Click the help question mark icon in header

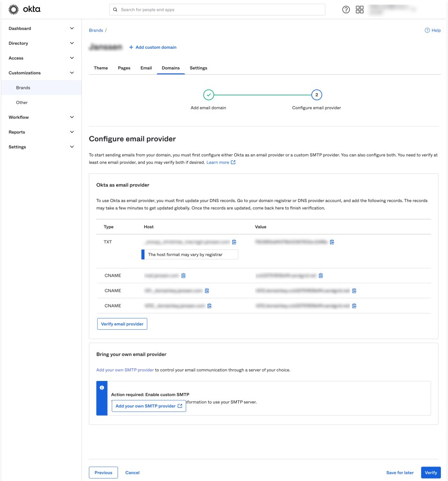[346, 10]
